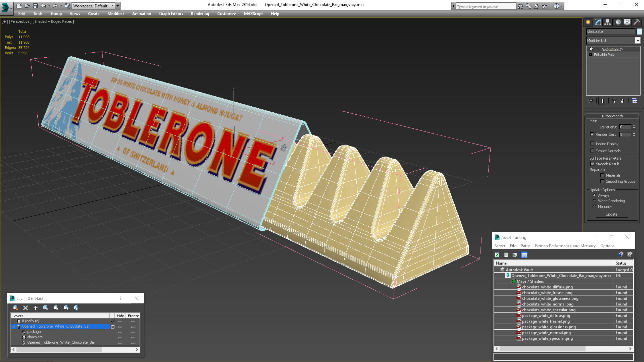644x362 pixels.
Task: Open the Modifier List dropdown
Action: (638, 40)
